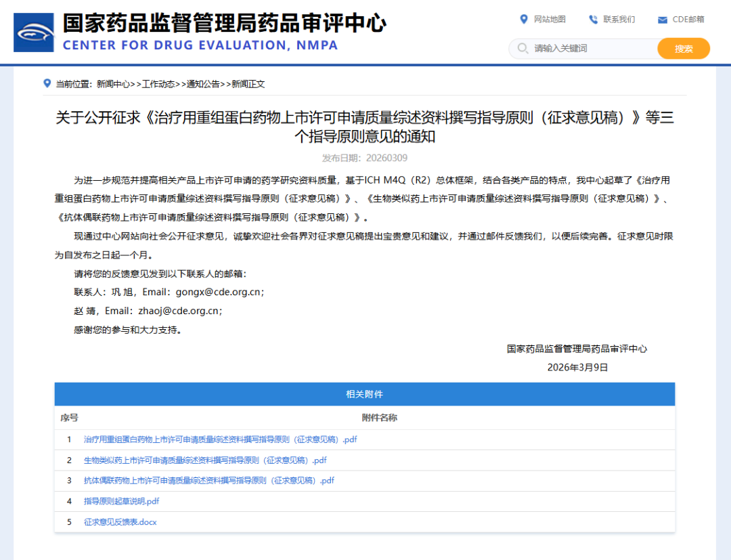Screen dimensions: 731x560
Task: Download 生物类似药 guideline pdf attachment
Action: coord(205,460)
